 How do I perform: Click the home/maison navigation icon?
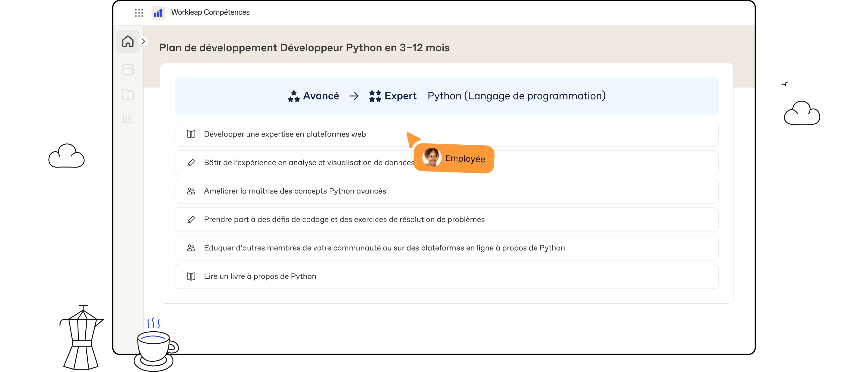click(x=128, y=42)
